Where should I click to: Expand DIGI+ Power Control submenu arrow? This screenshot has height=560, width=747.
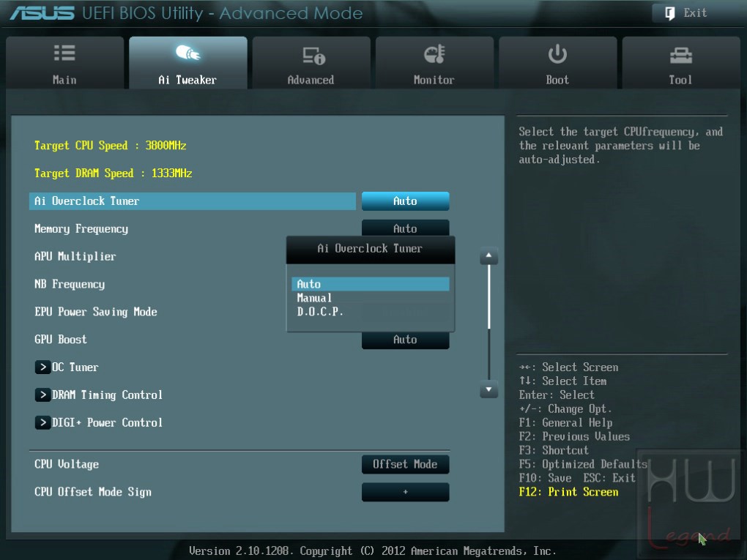tap(42, 422)
